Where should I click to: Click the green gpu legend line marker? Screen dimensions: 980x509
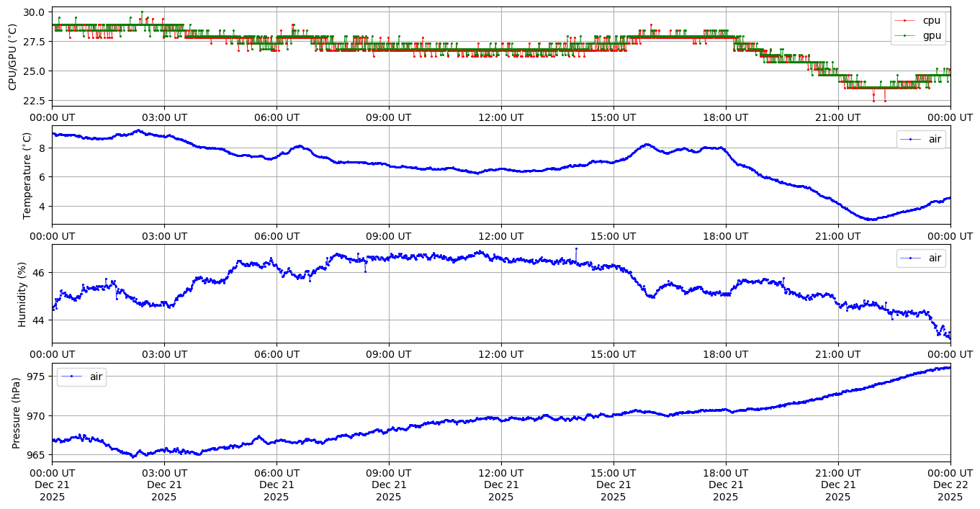pos(904,35)
